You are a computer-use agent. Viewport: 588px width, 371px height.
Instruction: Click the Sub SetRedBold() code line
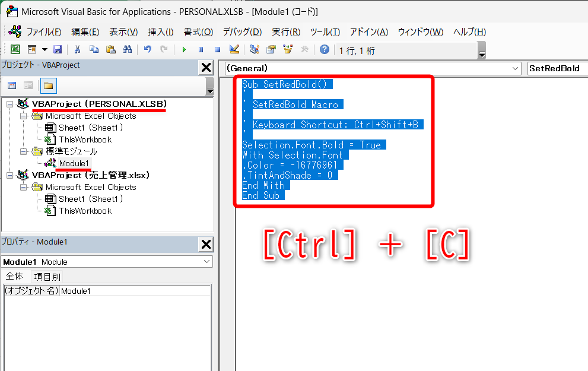[x=284, y=84]
